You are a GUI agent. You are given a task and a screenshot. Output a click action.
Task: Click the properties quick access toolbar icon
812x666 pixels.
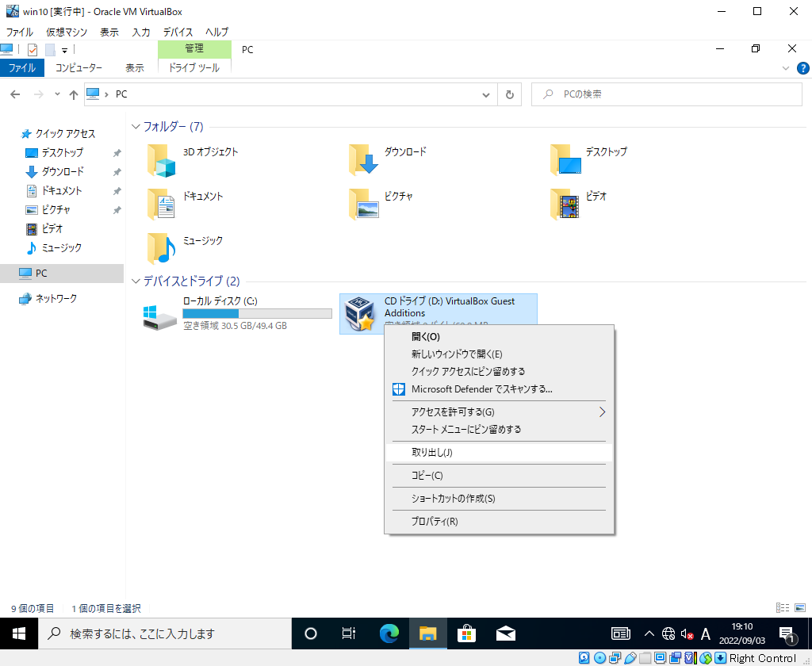click(x=32, y=50)
